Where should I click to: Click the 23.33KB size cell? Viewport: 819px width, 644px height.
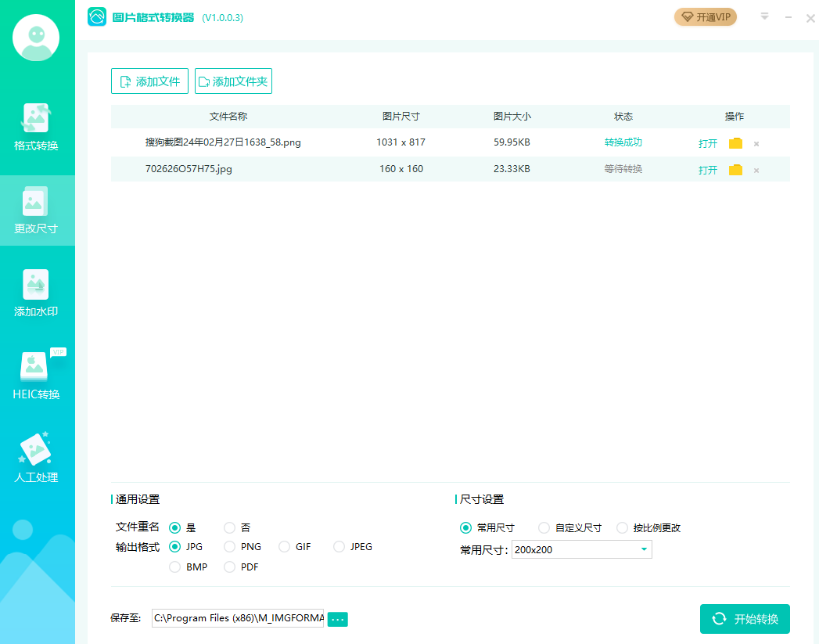[512, 169]
